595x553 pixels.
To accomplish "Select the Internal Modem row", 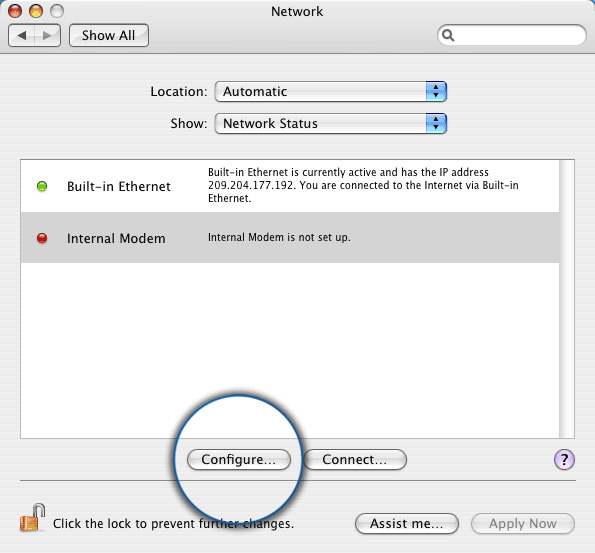I will coord(290,238).
